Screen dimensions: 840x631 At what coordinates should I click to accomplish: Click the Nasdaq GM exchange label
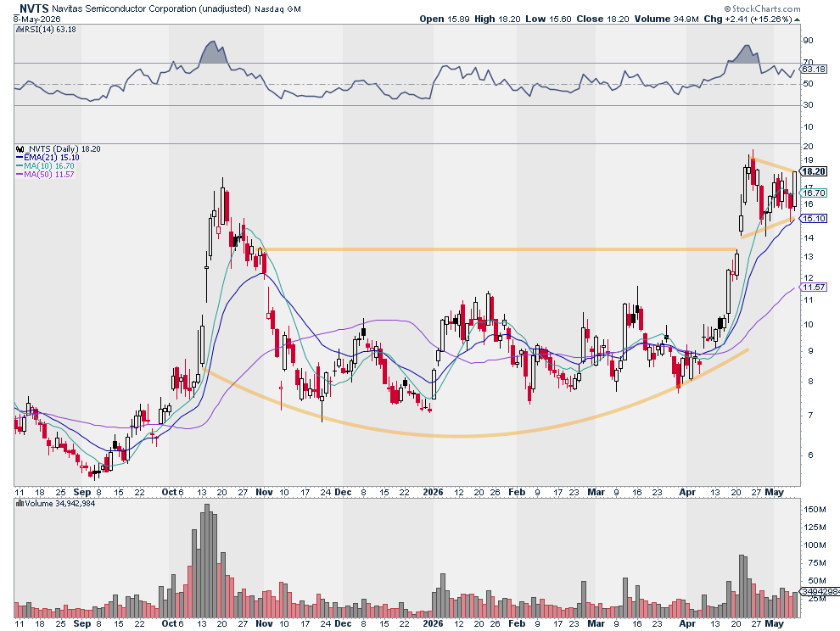pyautogui.click(x=277, y=9)
